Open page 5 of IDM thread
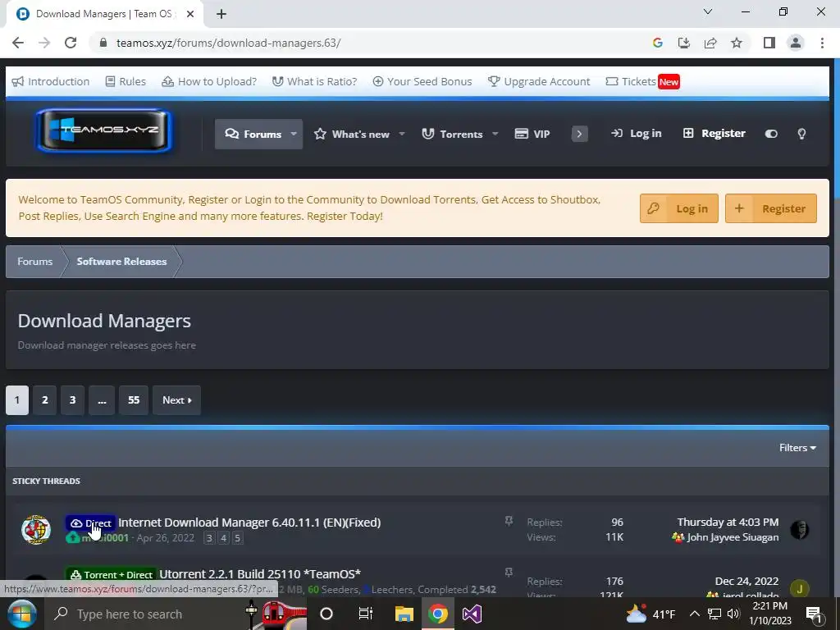840x630 pixels. 237,538
